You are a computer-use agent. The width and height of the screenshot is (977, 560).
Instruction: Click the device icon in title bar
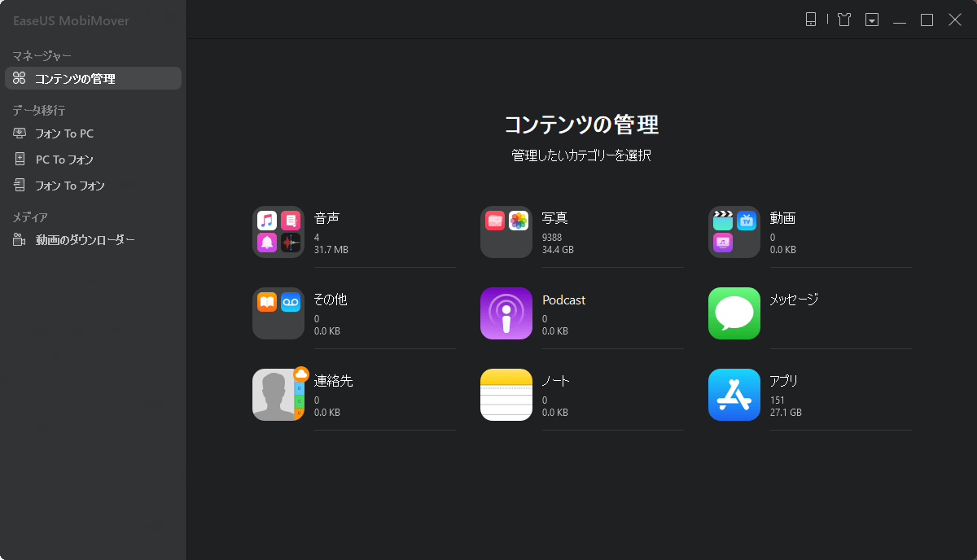(811, 20)
